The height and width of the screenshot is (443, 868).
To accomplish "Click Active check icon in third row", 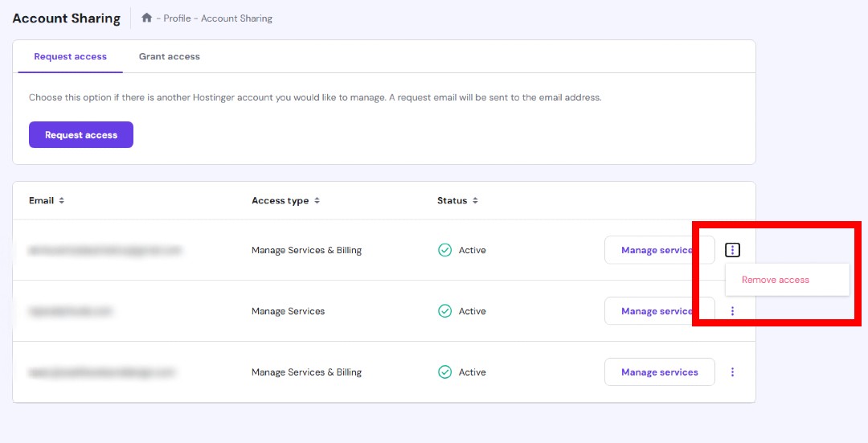I will pos(444,372).
